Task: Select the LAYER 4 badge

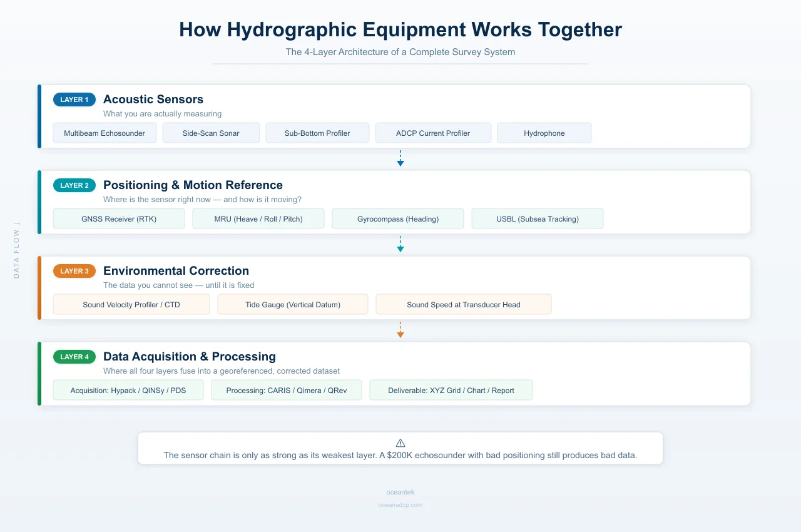Action: click(74, 357)
